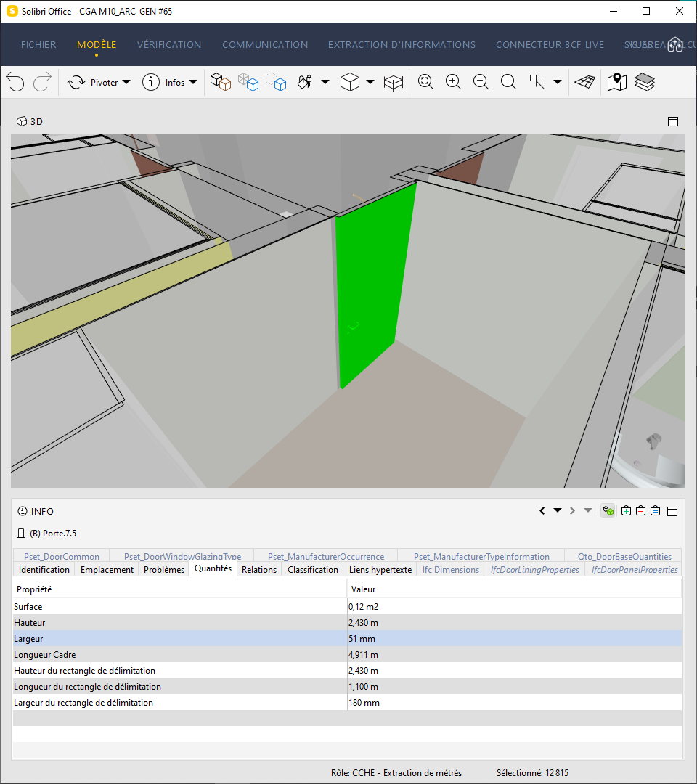Open CONNECTEUR BCF LIVE tab
697x784 pixels.
(550, 44)
